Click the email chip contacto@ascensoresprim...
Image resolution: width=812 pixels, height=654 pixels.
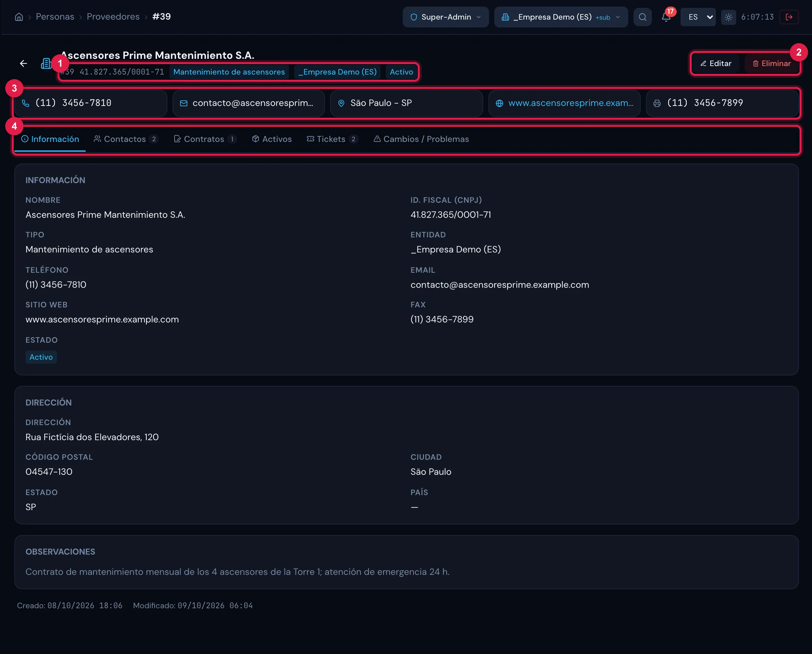point(248,103)
